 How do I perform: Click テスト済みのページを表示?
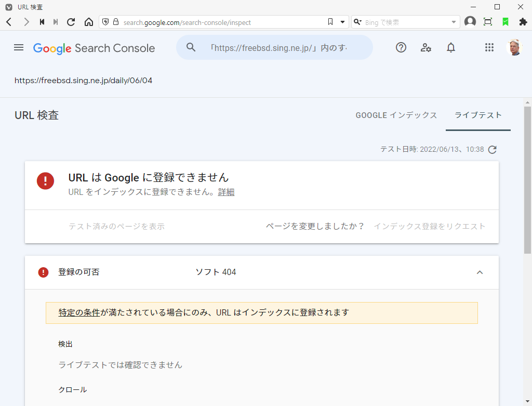tap(117, 227)
